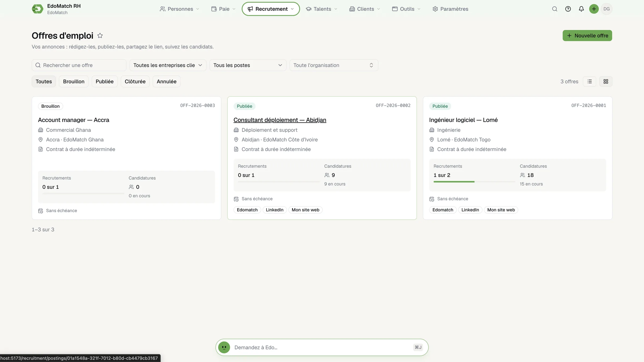Click the Candidatures count 18
644x362 pixels.
[530, 175]
